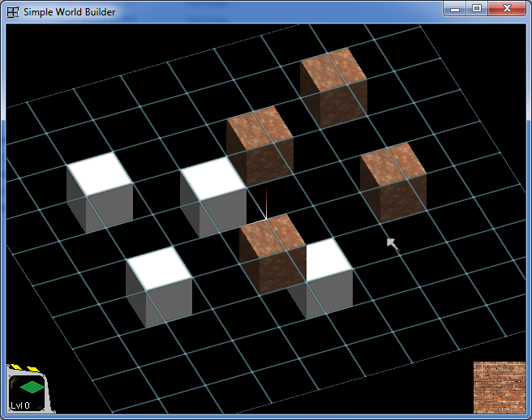The image size is (532, 420).
Task: Select the brick cube beside middle white cube
Action: (x=260, y=146)
